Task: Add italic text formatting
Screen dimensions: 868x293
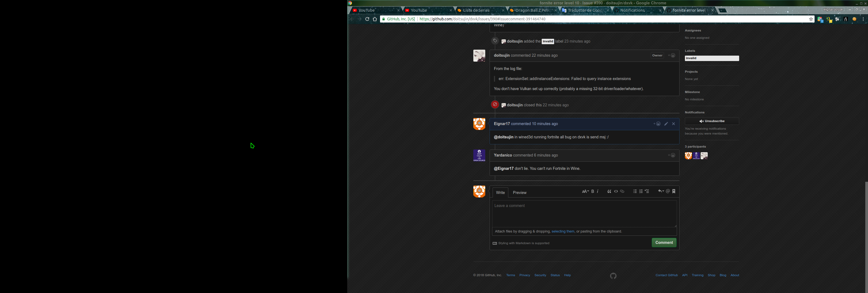Action: pyautogui.click(x=598, y=192)
